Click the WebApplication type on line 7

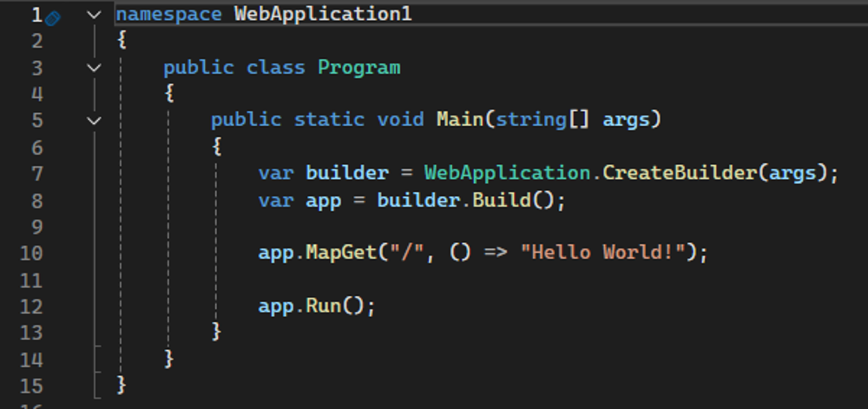(507, 173)
